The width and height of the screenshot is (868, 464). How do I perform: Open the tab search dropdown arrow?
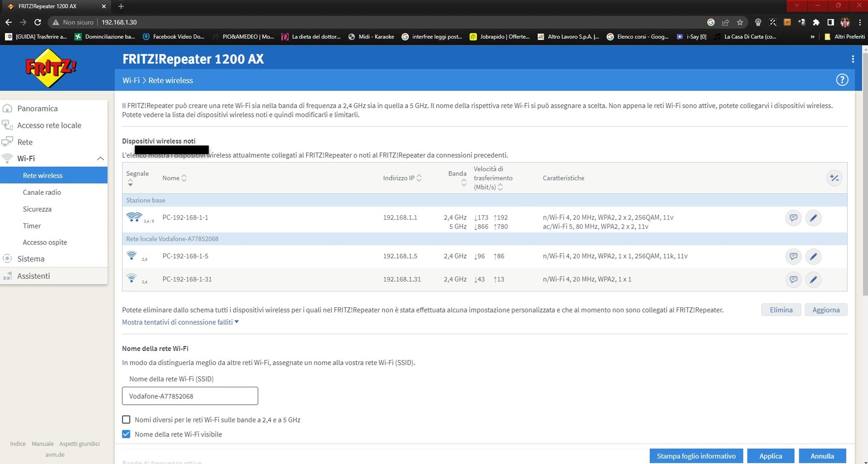click(797, 5)
